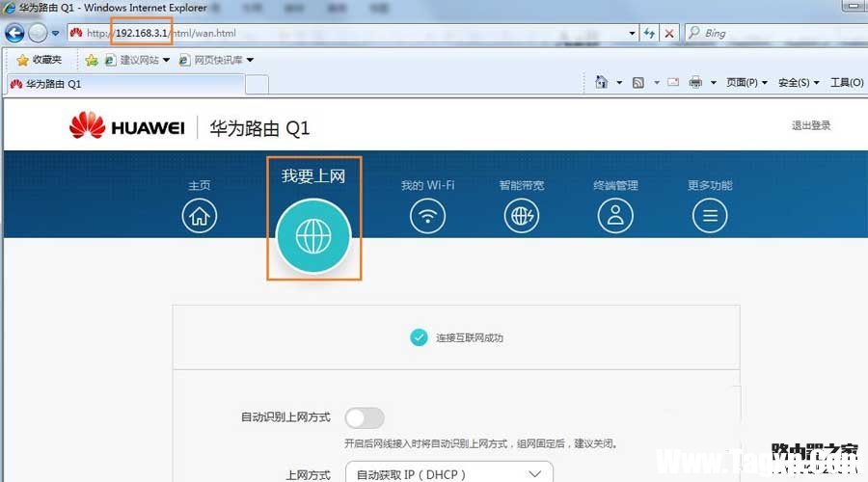
Task: Click the 连接互联网成功 status checkmark icon
Action: [420, 337]
